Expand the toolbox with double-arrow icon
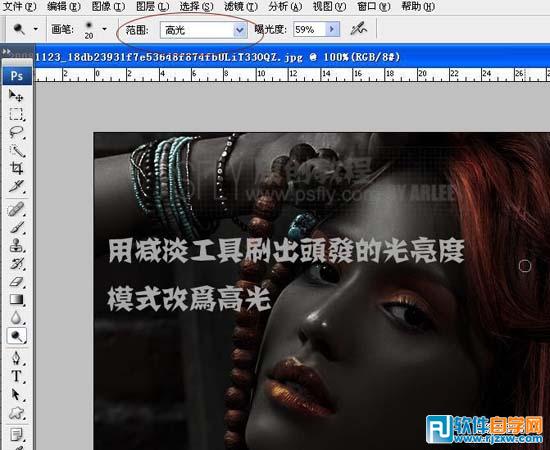Viewport: 550px width, 450px height. coord(6,51)
